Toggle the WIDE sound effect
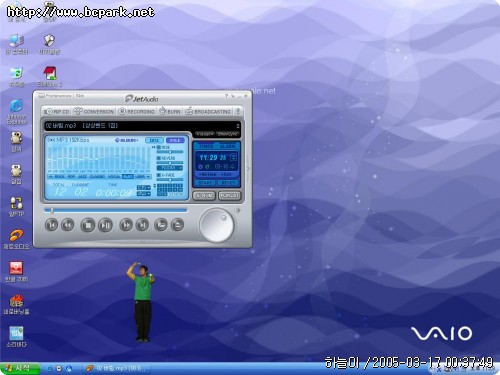The height and width of the screenshot is (375, 500). (x=164, y=147)
